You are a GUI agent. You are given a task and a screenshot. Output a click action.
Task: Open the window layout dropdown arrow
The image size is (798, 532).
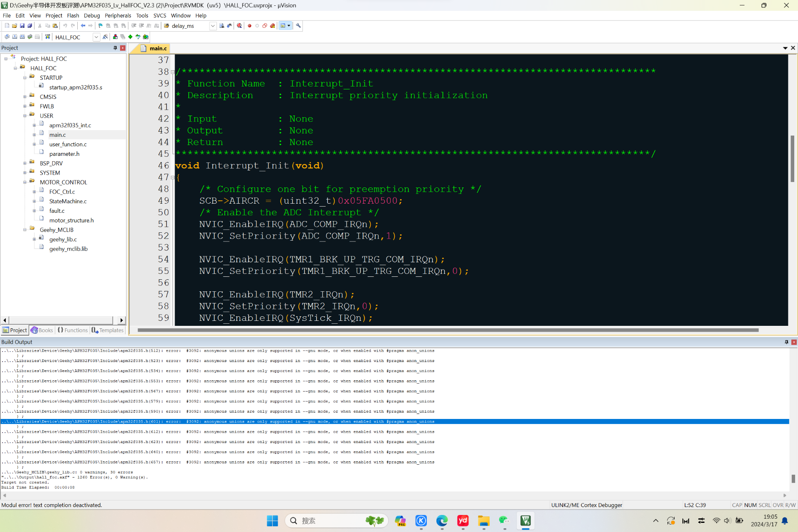(289, 26)
